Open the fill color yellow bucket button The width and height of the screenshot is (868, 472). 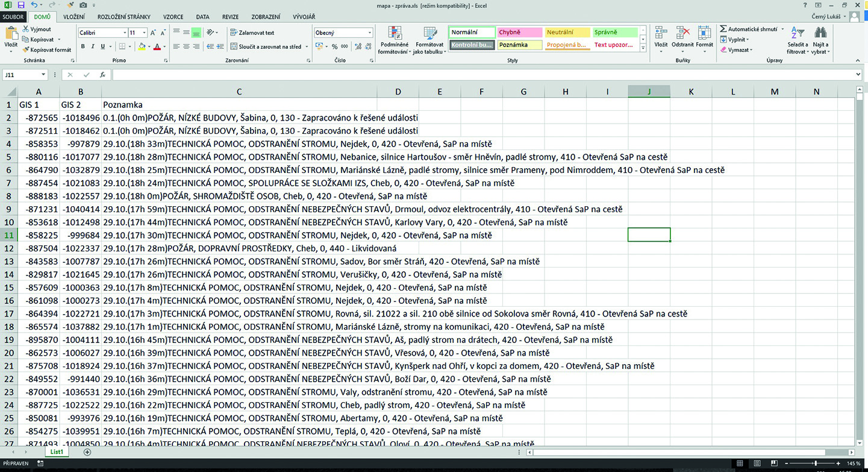pos(142,46)
